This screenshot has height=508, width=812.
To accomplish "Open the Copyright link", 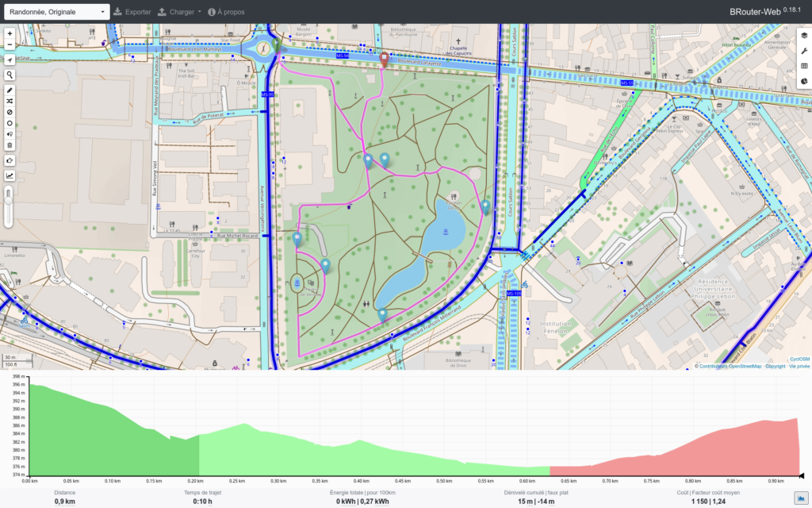I will 776,367.
